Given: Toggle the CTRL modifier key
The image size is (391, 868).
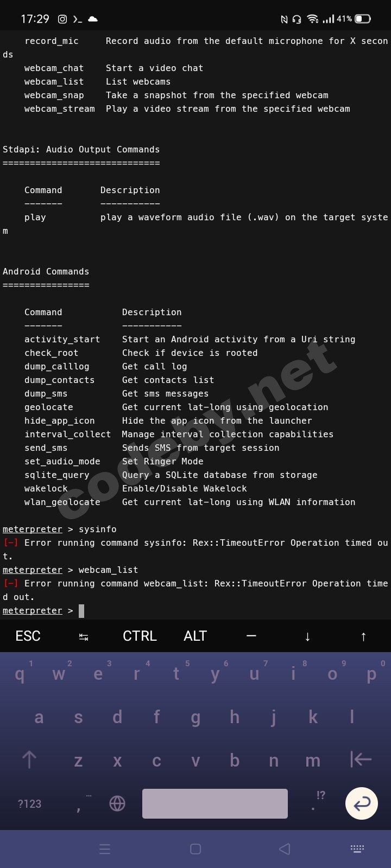Looking at the screenshot, I should pyautogui.click(x=140, y=636).
